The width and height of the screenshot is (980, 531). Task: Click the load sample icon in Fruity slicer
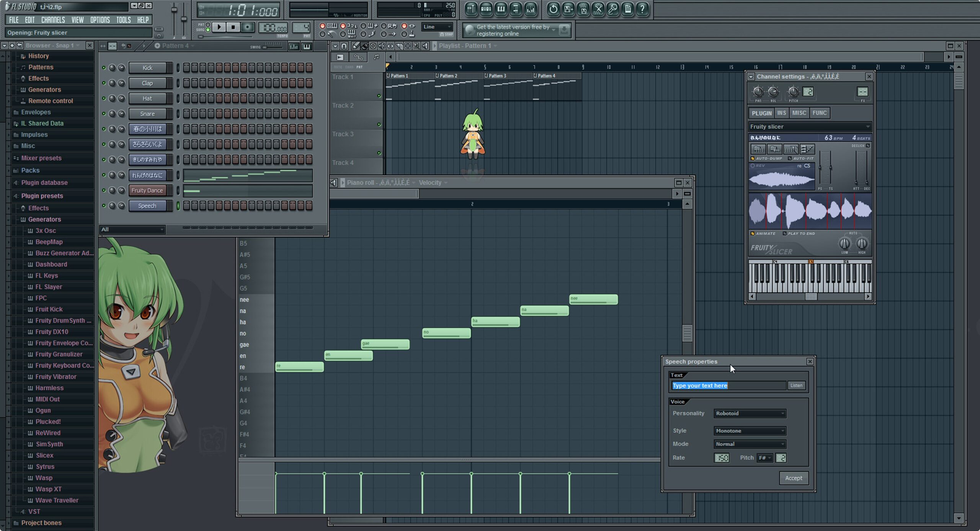[758, 149]
